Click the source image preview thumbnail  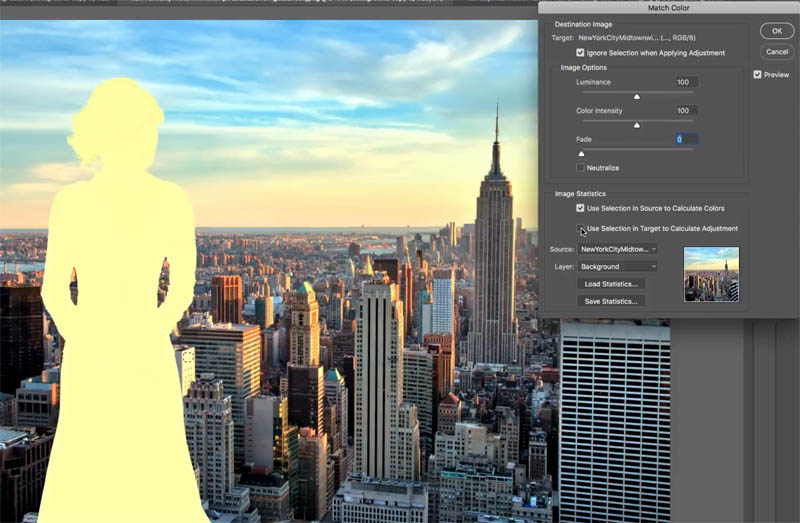click(x=711, y=275)
